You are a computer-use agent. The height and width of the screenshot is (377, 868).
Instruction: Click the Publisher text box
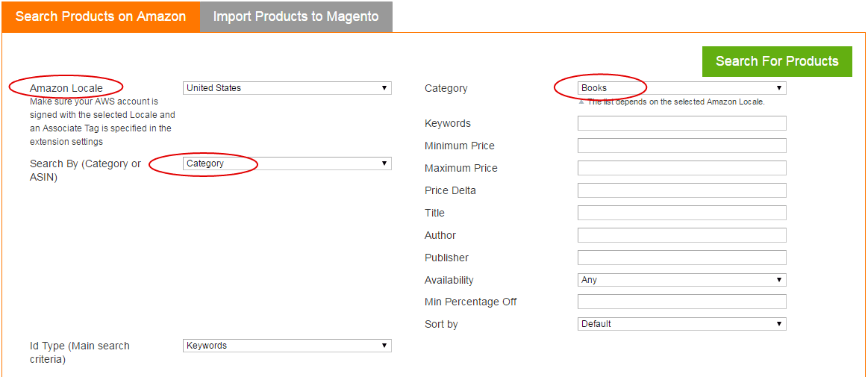click(681, 258)
